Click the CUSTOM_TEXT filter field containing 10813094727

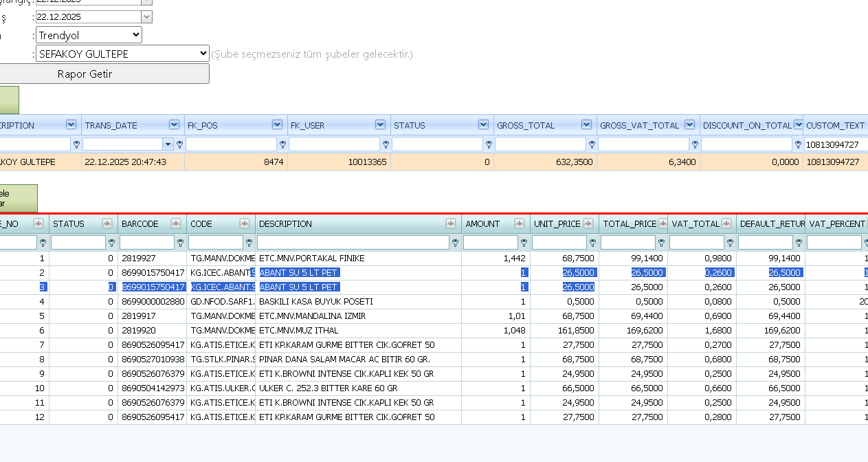click(x=836, y=144)
